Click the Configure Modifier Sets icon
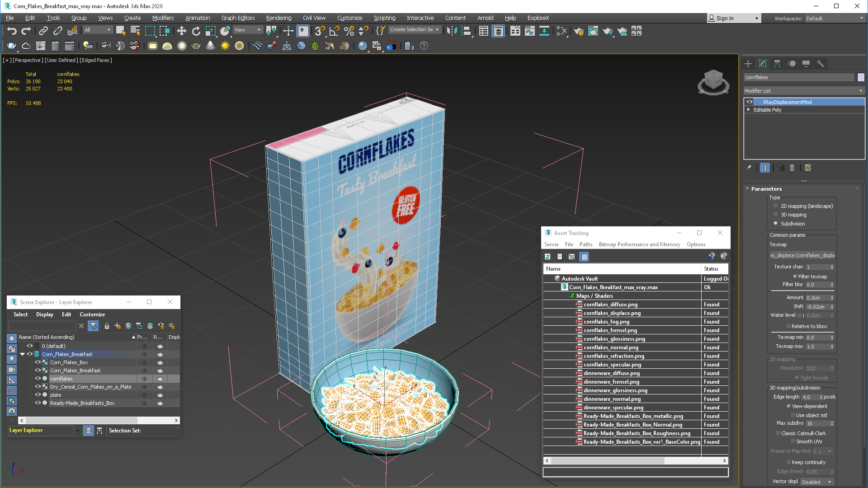 pyautogui.click(x=808, y=168)
